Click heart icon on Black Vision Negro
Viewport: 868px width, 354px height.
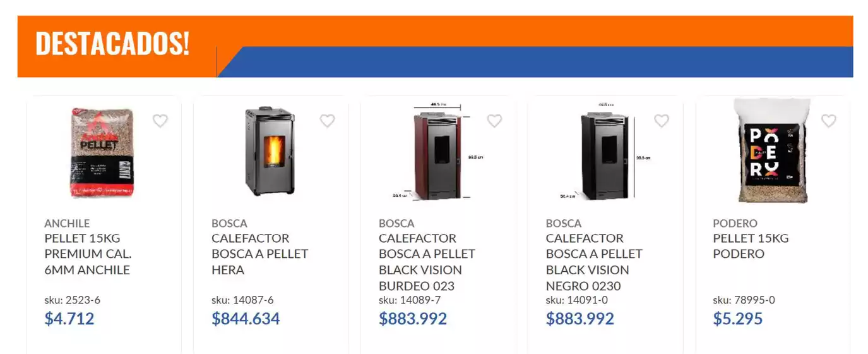(661, 121)
